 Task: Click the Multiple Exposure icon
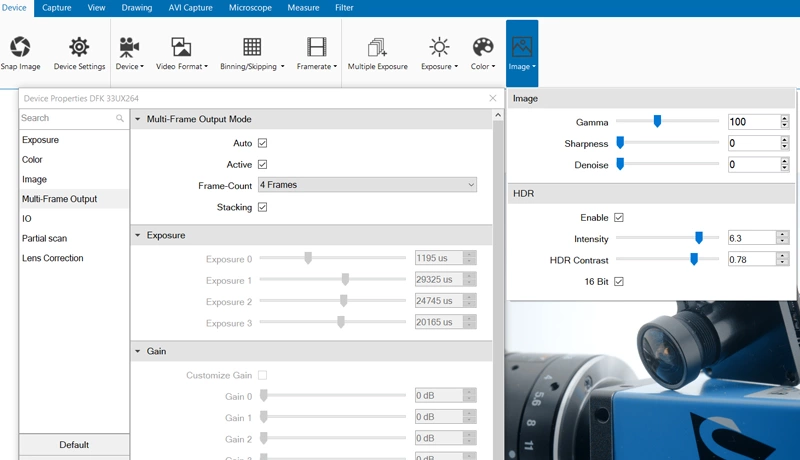(377, 47)
